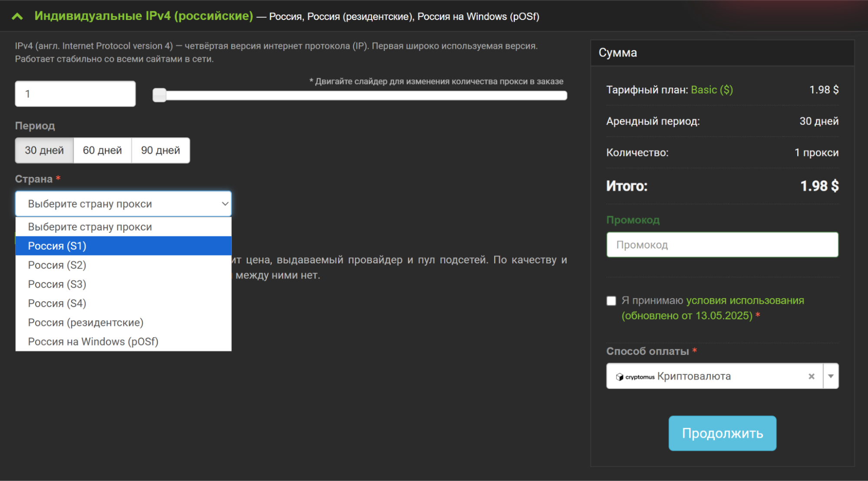This screenshot has width=868, height=481.
Task: Click the cryptomus logo in payment field
Action: point(635,377)
